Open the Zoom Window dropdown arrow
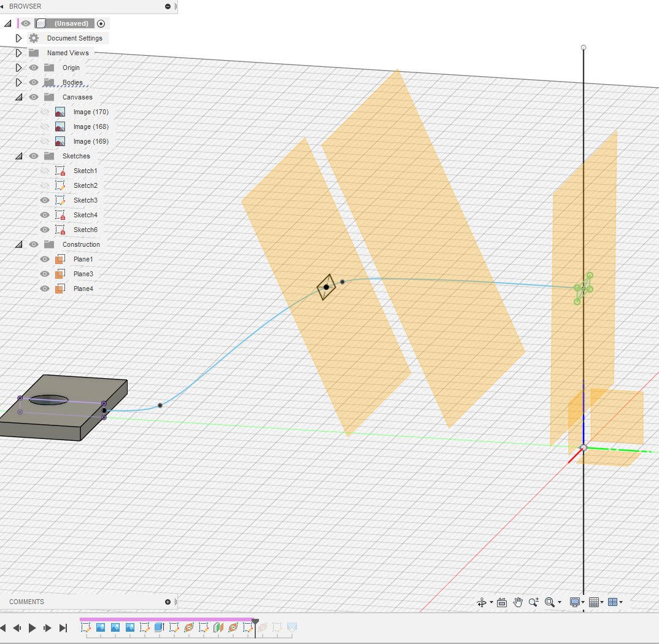Viewport: 659px width, 644px height. pos(560,603)
